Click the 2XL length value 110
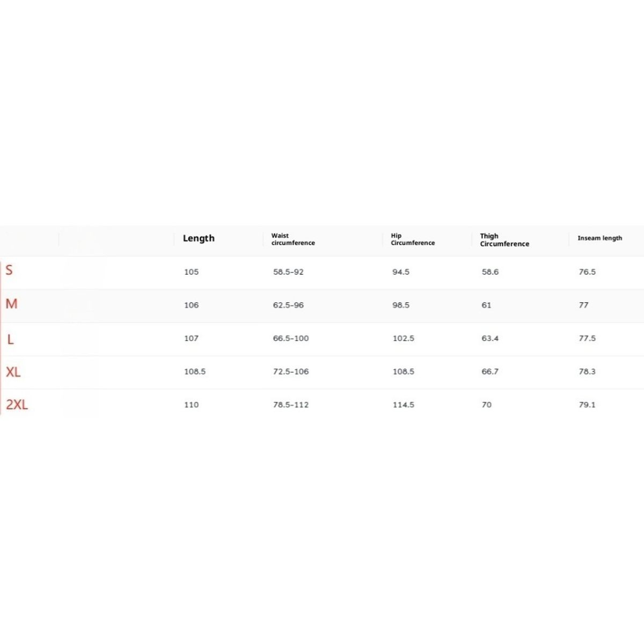644x644 pixels. [x=191, y=405]
